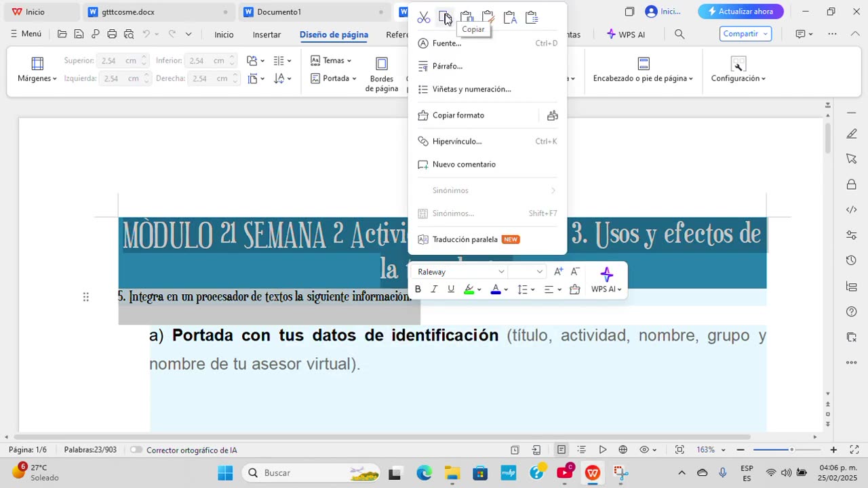This screenshot has width=868, height=488.
Task: Click the help question mark in right sidebar
Action: pyautogui.click(x=852, y=312)
